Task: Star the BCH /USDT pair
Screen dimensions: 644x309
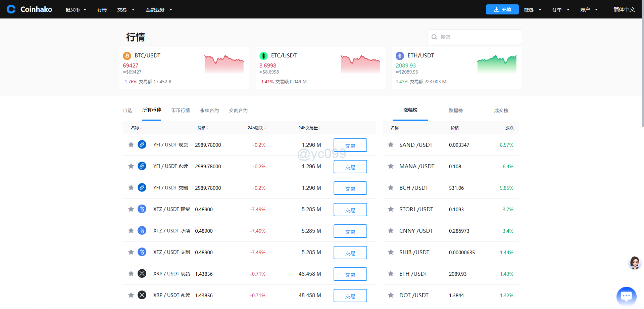Action: [x=391, y=188]
